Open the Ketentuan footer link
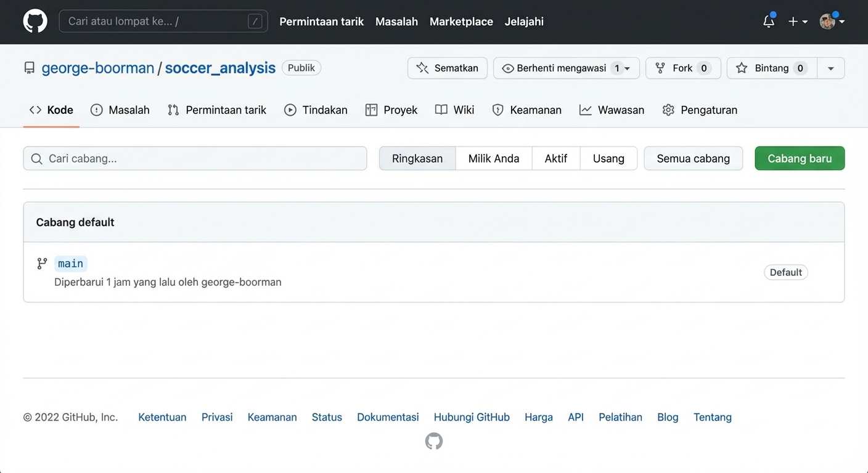Viewport: 868px width, 473px height. point(162,417)
